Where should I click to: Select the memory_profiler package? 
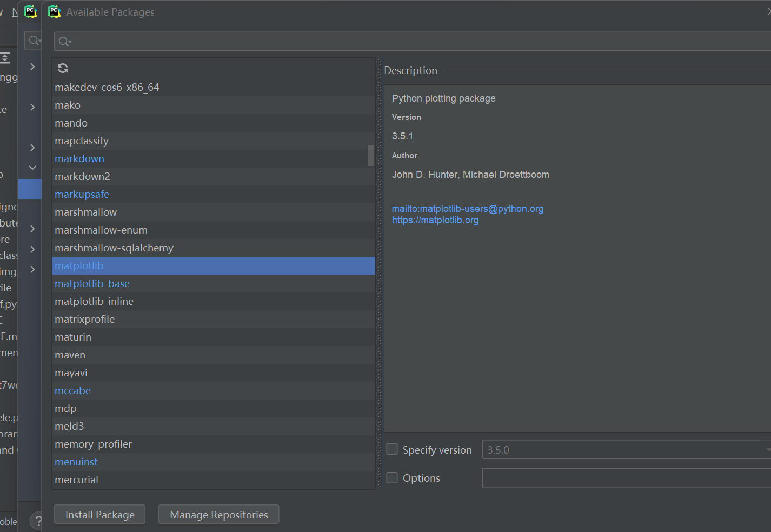coord(213,444)
